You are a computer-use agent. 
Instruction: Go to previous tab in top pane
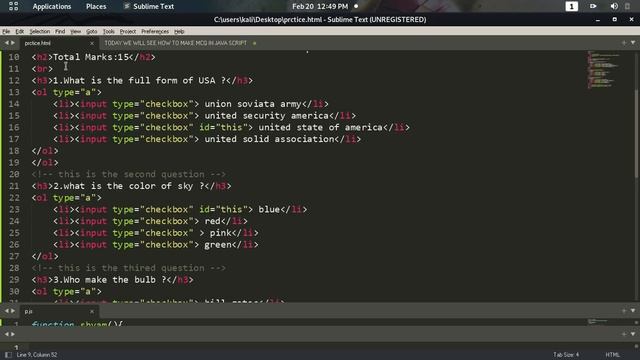point(6,43)
